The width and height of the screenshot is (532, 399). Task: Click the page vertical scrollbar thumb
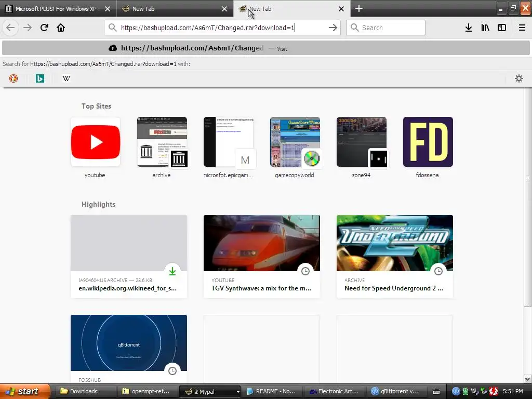(x=528, y=197)
